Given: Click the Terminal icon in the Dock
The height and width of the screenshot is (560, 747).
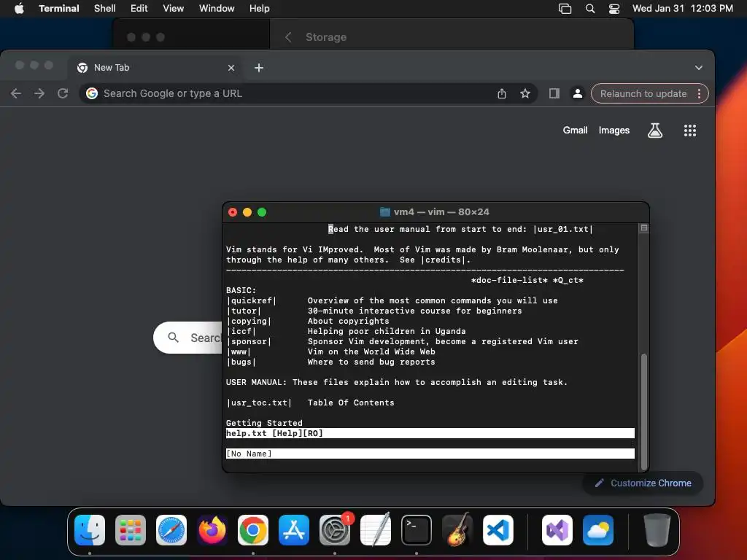Looking at the screenshot, I should click(417, 530).
